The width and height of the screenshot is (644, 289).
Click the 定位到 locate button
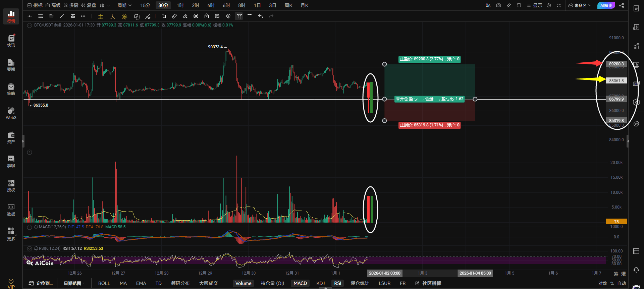point(41,283)
